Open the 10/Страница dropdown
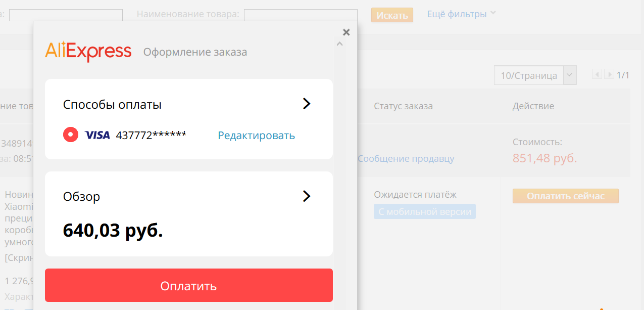 pos(535,75)
